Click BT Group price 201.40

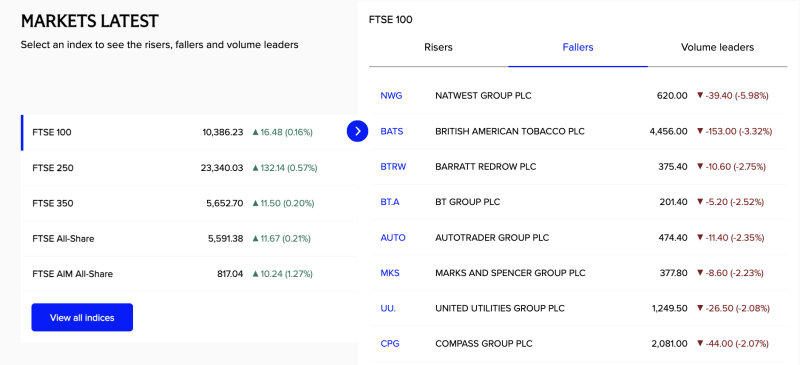tap(673, 202)
